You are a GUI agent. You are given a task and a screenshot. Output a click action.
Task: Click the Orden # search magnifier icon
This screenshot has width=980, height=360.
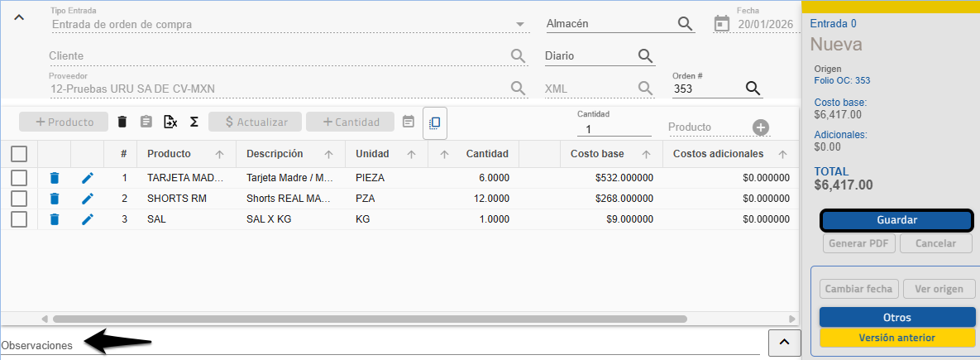coord(752,89)
